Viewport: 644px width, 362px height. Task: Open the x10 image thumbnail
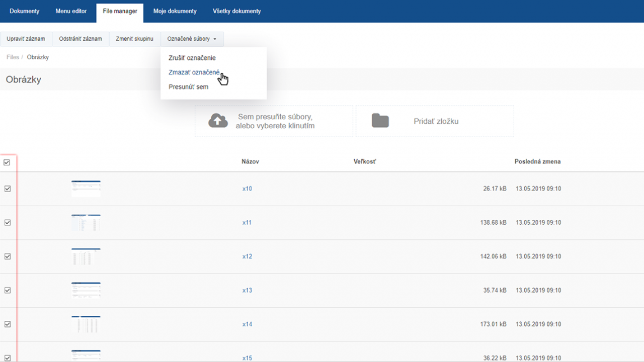tap(86, 189)
